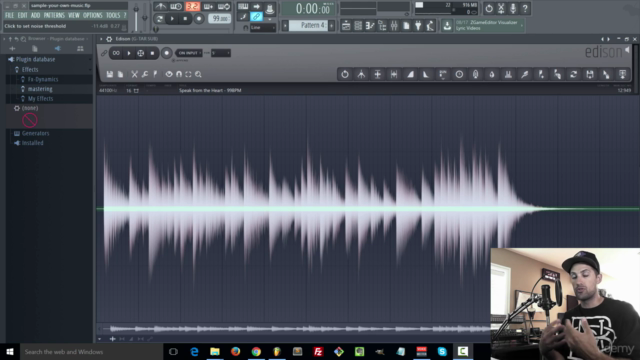Click the main volume slider

click(136, 18)
